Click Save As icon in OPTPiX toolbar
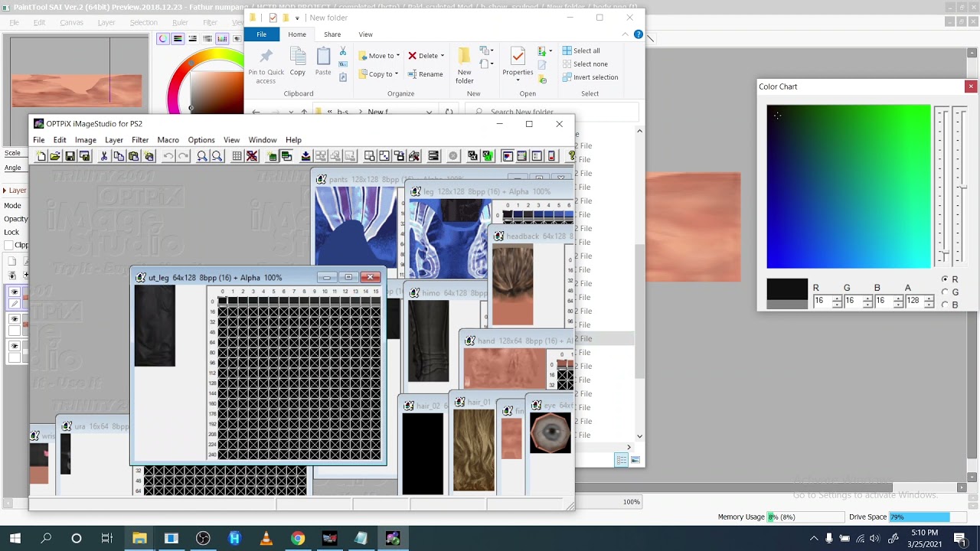 click(85, 156)
